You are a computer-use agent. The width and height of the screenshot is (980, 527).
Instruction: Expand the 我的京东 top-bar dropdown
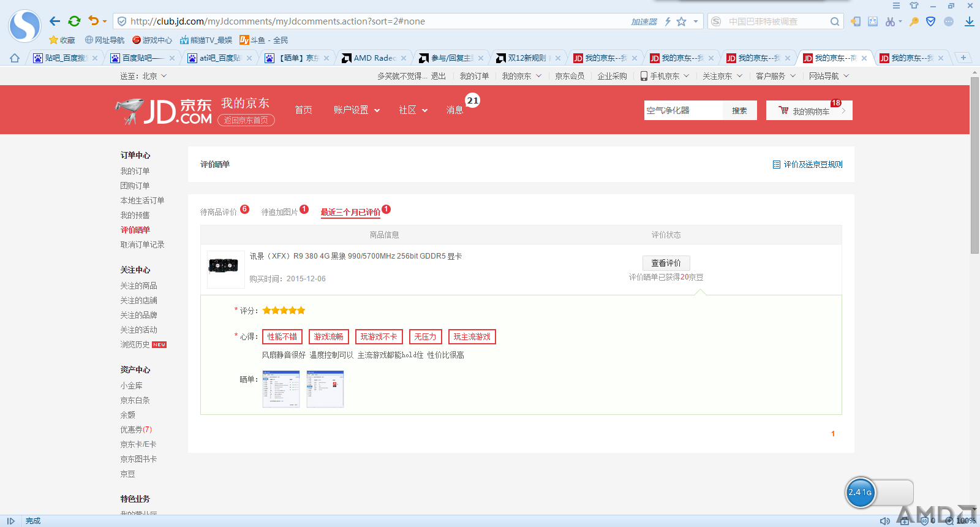pyautogui.click(x=522, y=76)
